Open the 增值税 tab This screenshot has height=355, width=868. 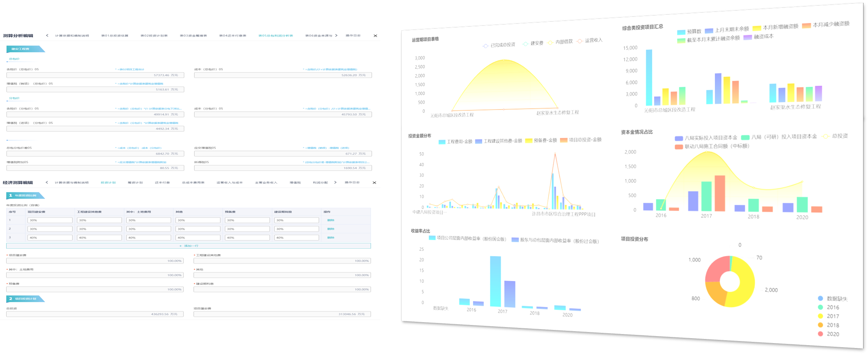click(295, 183)
